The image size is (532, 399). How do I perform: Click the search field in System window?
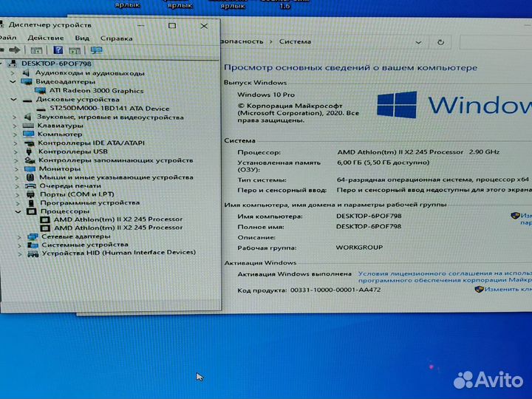pyautogui.click(x=496, y=42)
